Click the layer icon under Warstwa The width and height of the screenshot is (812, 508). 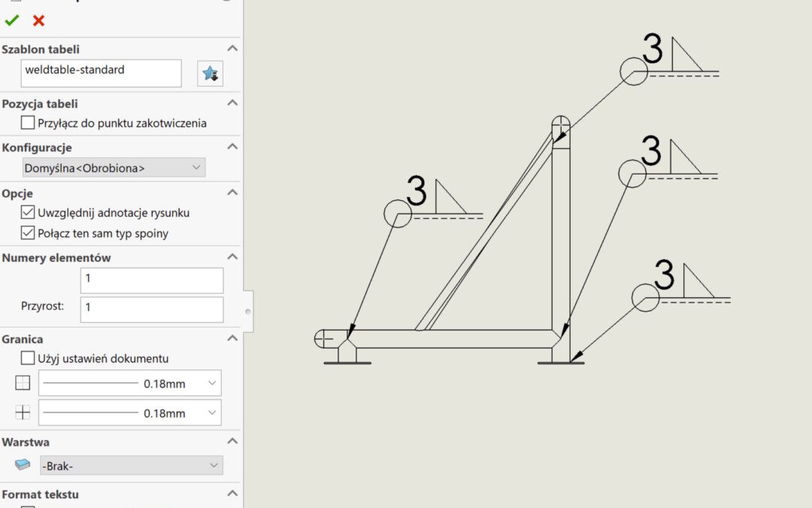pyautogui.click(x=23, y=466)
